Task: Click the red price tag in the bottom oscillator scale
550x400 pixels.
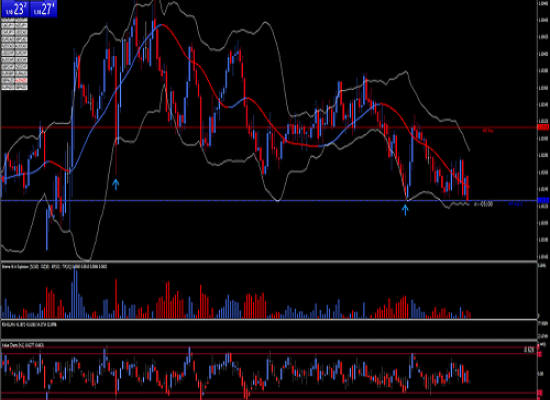Action: 540,355
